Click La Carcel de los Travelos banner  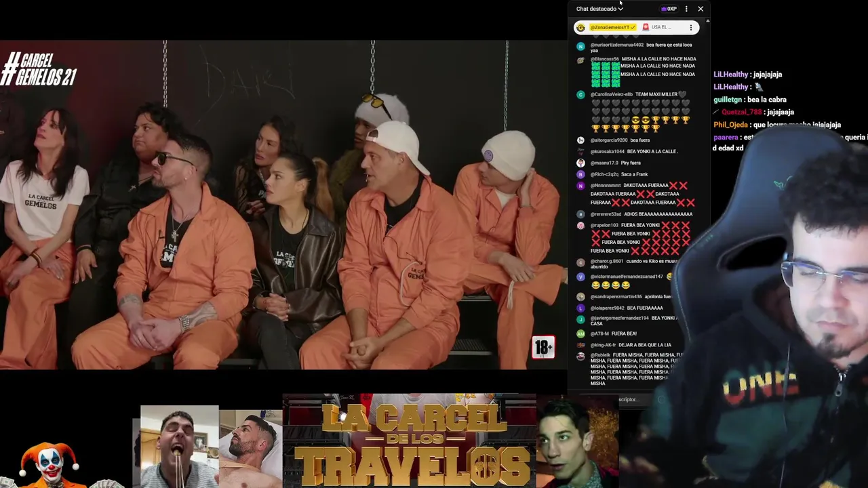pos(409,441)
